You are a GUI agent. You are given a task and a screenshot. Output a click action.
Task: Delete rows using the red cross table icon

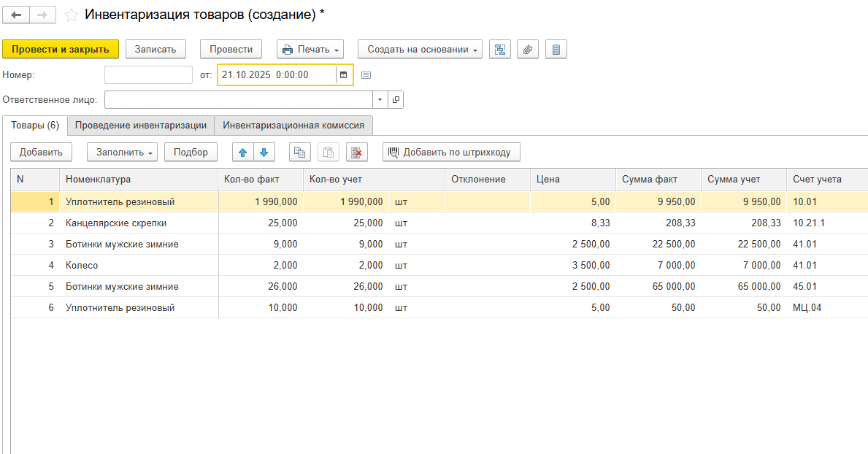[356, 152]
